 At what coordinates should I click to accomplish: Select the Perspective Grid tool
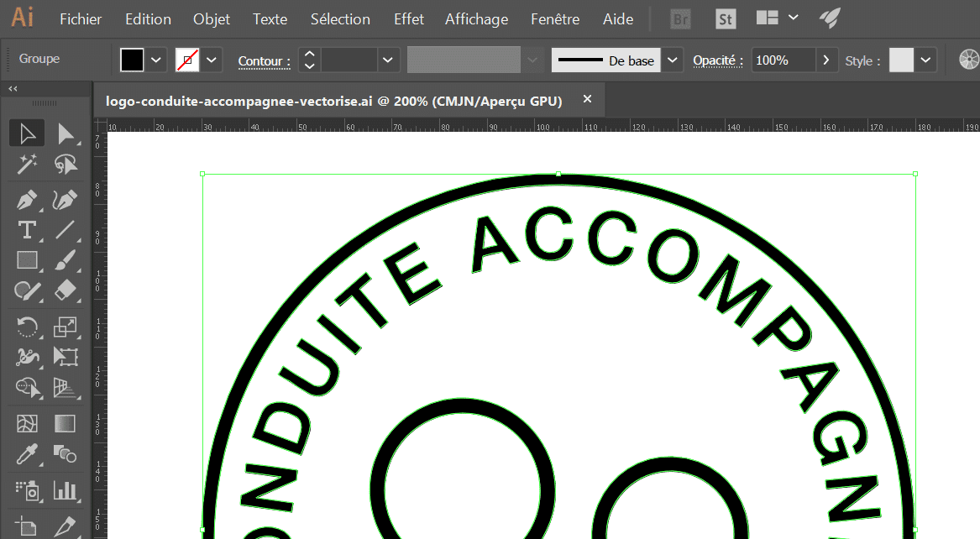(65, 387)
